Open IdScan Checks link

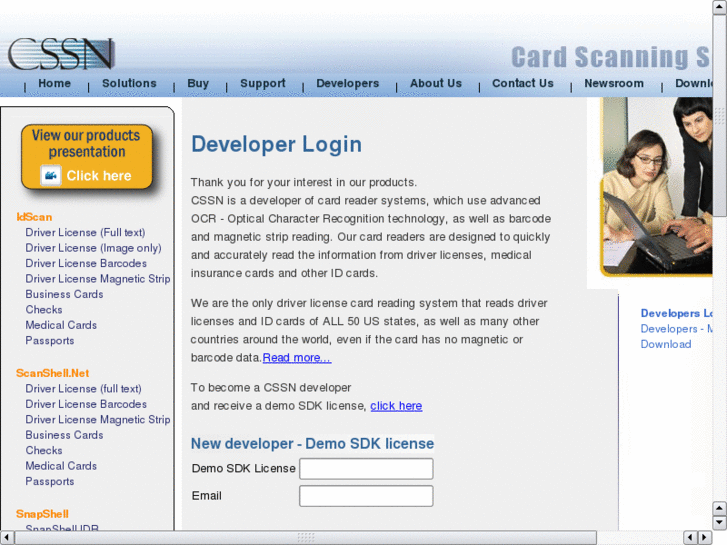(44, 310)
